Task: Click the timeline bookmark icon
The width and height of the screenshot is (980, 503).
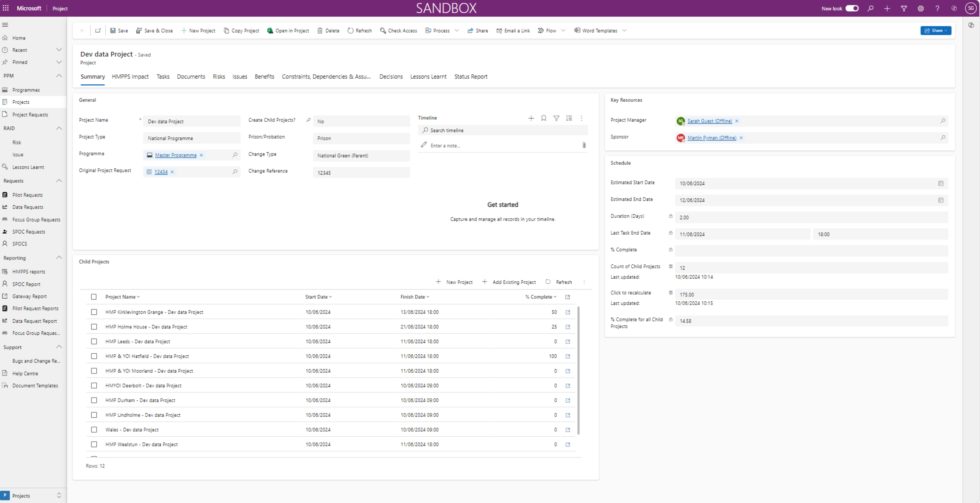Action: (544, 118)
